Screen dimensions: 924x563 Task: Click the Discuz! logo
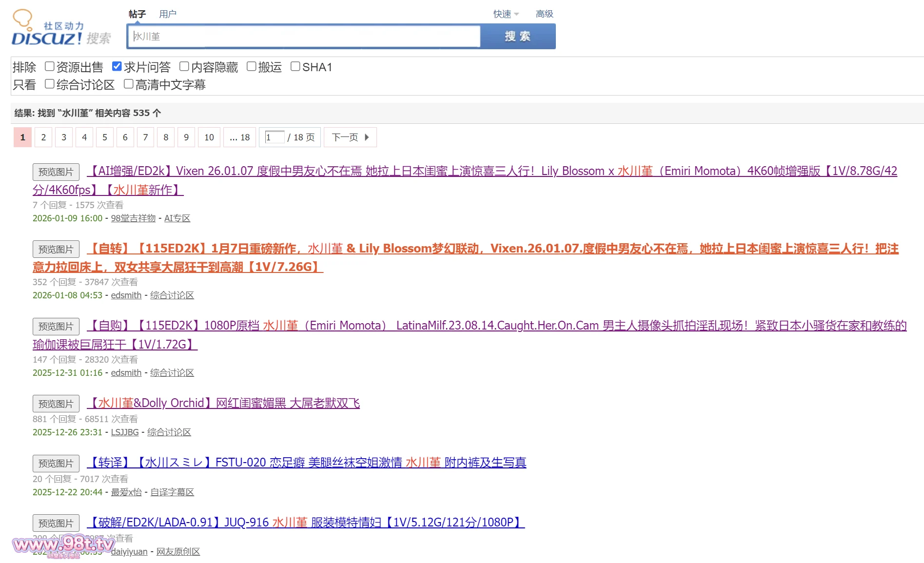click(47, 30)
